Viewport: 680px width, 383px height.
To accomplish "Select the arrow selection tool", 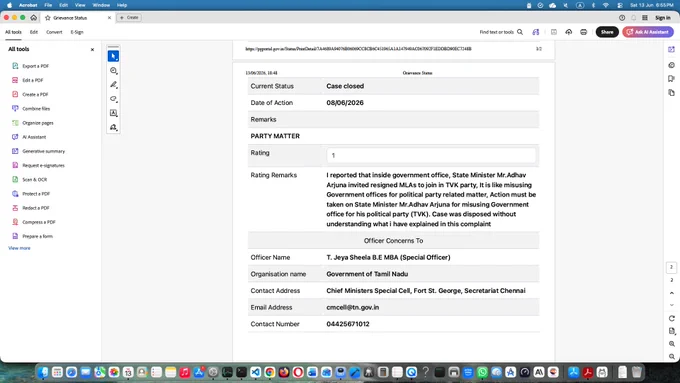I will pyautogui.click(x=113, y=56).
